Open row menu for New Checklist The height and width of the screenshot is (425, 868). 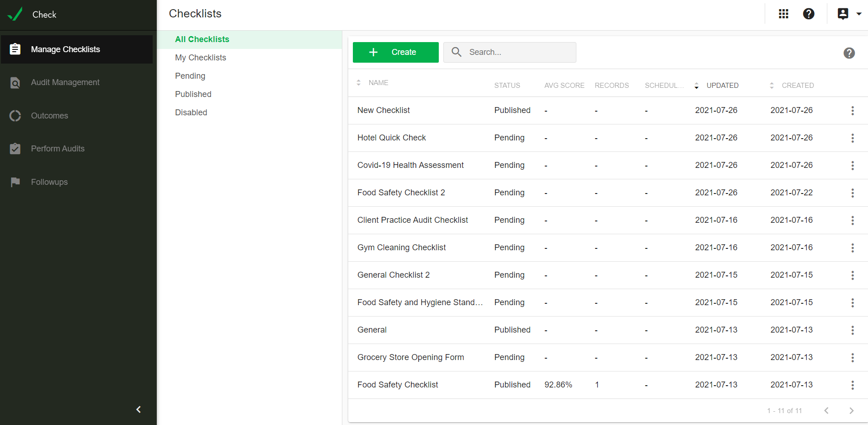click(x=852, y=111)
